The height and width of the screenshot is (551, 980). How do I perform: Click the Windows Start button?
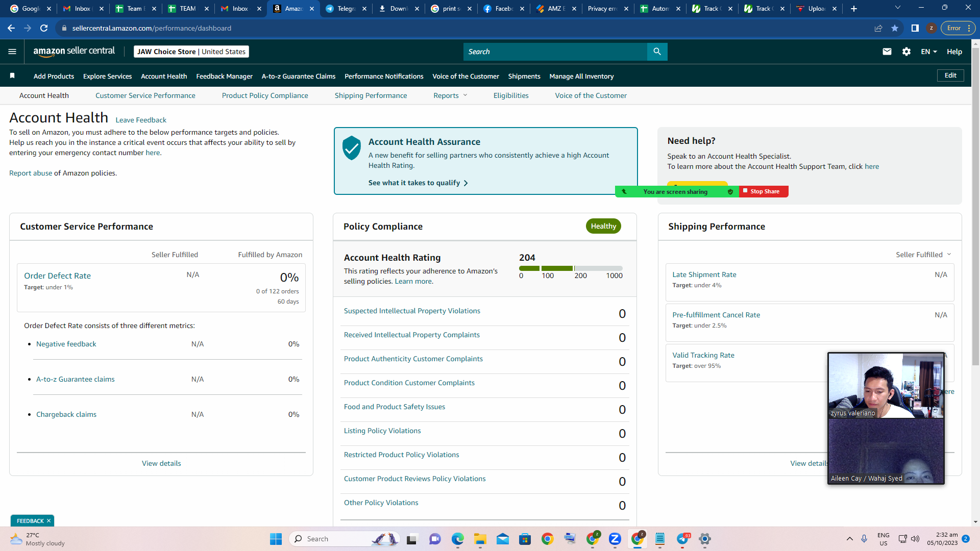tap(276, 539)
